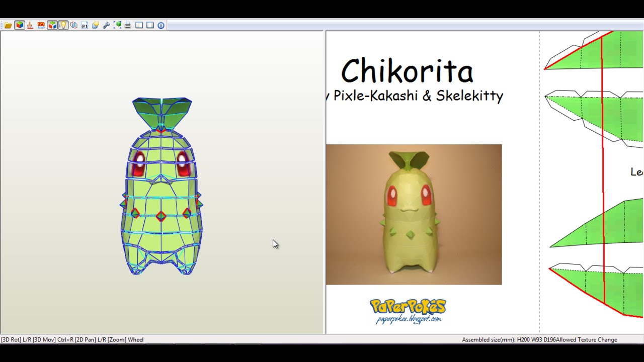Viewport: 644px width, 362px height.
Task: Toggle the textured 3D cube view icon
Action: point(20,25)
